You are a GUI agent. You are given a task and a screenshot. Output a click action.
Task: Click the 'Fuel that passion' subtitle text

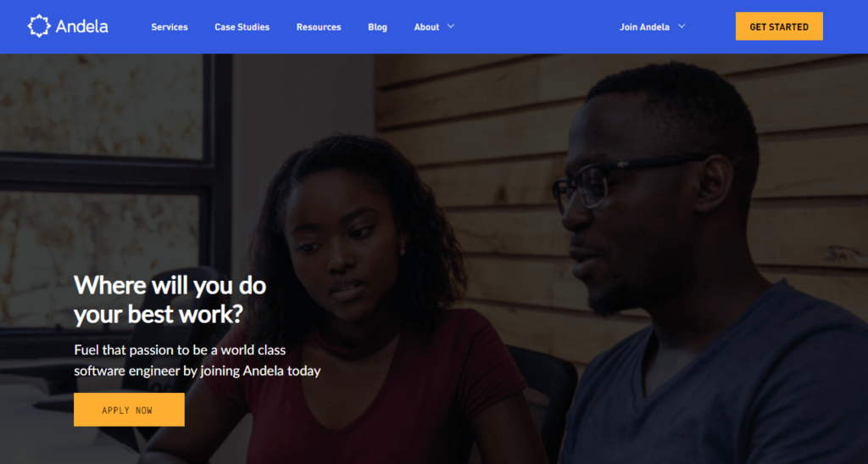coord(180,350)
